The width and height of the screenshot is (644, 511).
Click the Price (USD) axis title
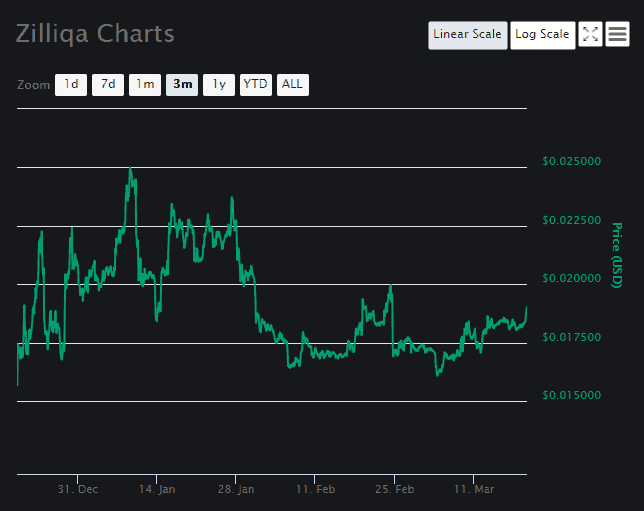coord(617,255)
